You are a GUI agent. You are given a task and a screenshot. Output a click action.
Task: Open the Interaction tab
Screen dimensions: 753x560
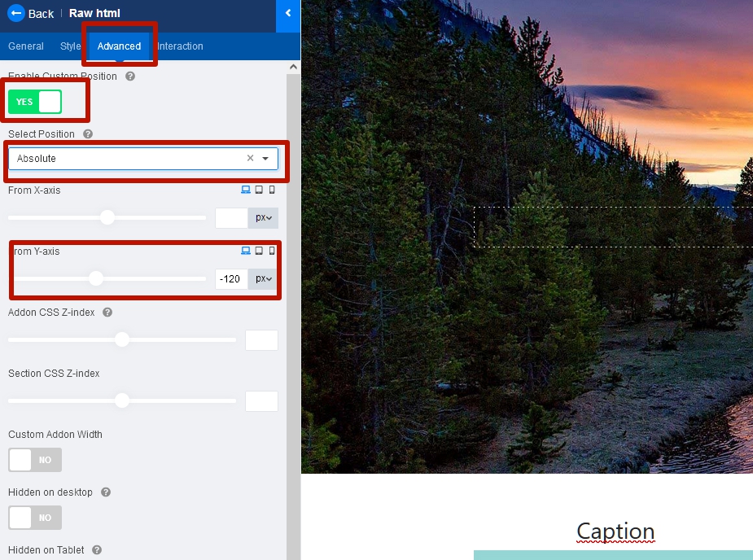pos(181,46)
